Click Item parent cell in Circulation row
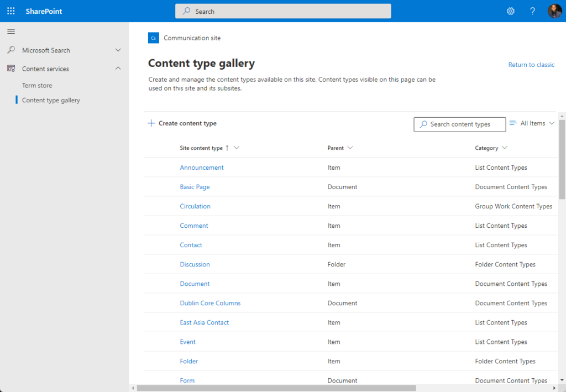566x392 pixels. point(333,206)
